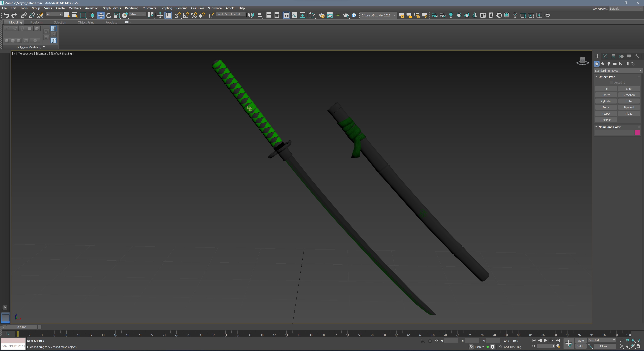
Task: Click the Redo arrow icon
Action: 14,15
